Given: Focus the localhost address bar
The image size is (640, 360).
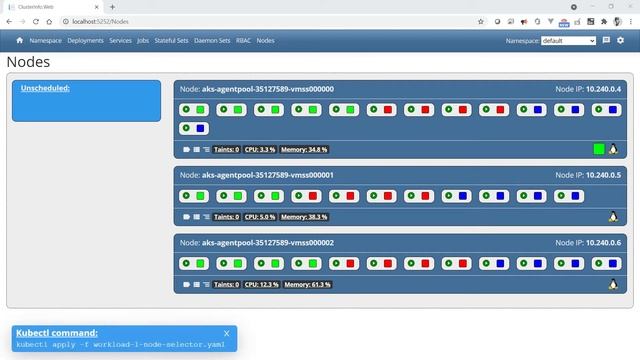Looking at the screenshot, I should 269,22.
